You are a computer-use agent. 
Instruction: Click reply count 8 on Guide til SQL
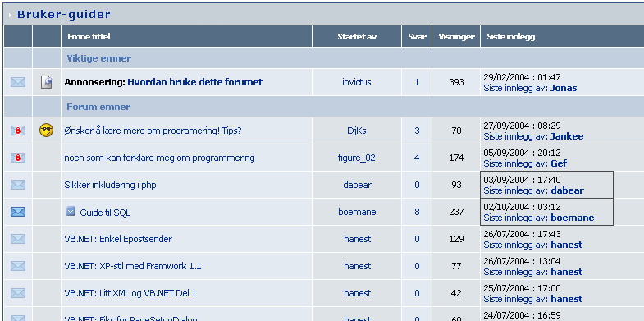click(x=417, y=212)
